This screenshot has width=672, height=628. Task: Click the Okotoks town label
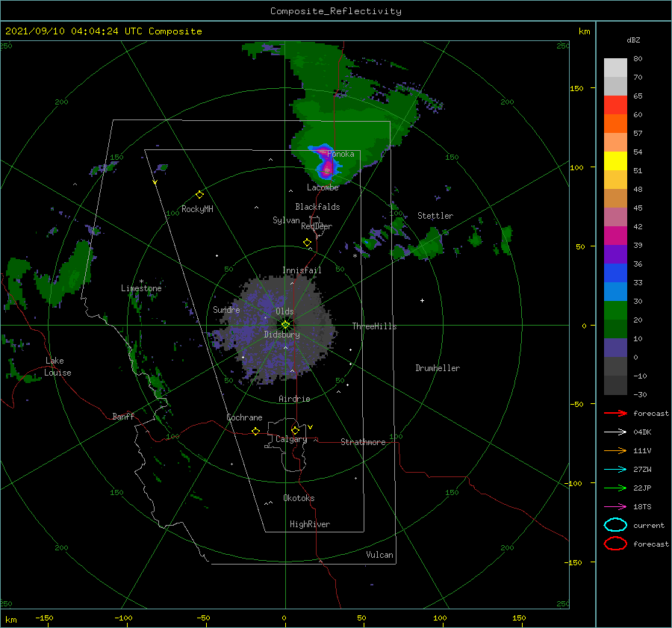pos(299,498)
